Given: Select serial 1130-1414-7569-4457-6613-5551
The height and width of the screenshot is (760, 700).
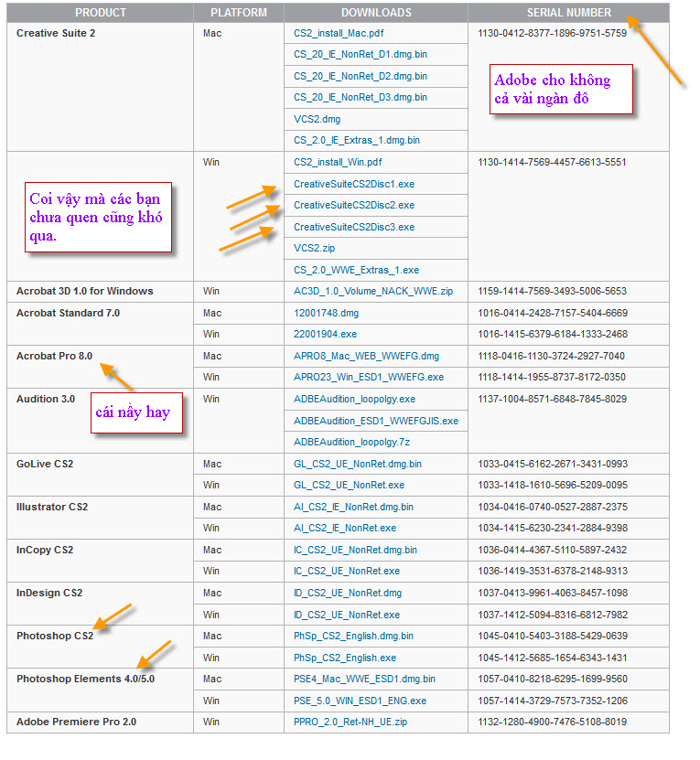Looking at the screenshot, I should coord(552,163).
